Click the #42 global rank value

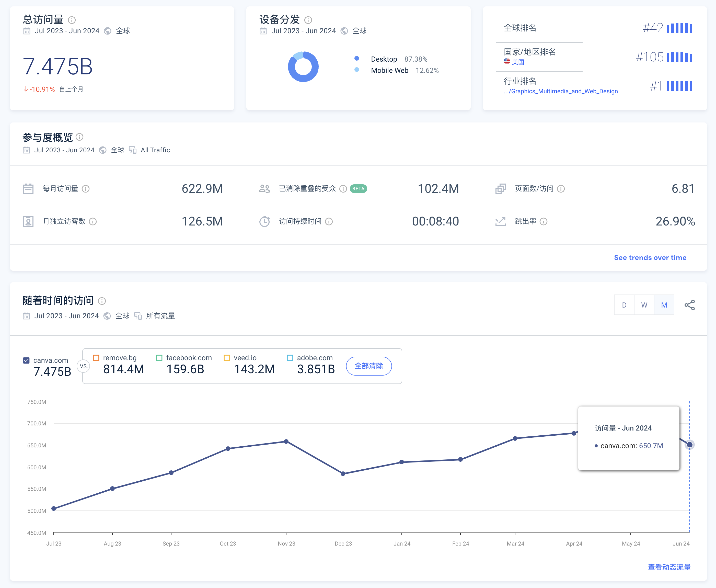click(x=653, y=28)
